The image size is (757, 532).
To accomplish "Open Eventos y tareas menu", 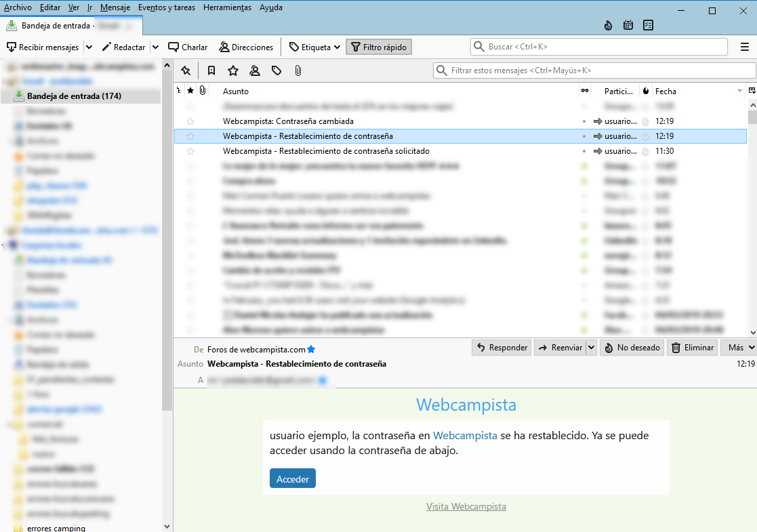I will point(167,7).
